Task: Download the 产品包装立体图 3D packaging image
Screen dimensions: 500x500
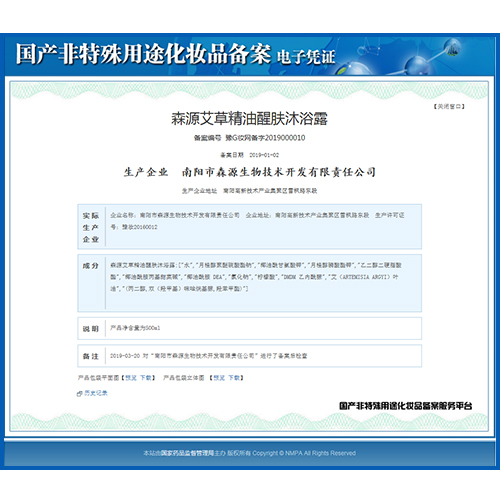Action: pos(234,378)
